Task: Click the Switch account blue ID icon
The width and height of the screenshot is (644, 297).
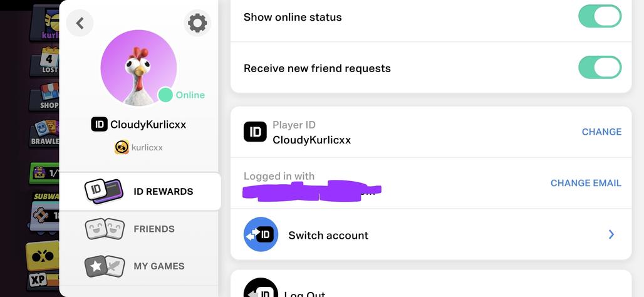Action: (261, 235)
